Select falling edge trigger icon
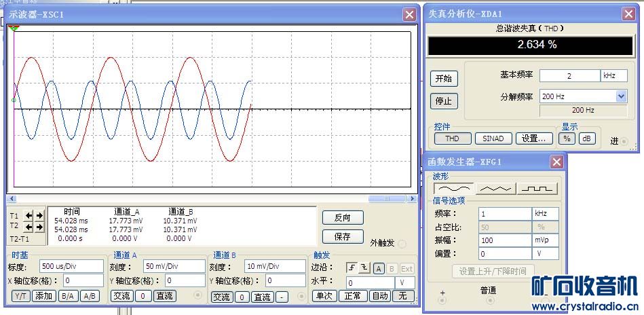This screenshot has height=315, width=644. pyautogui.click(x=365, y=268)
